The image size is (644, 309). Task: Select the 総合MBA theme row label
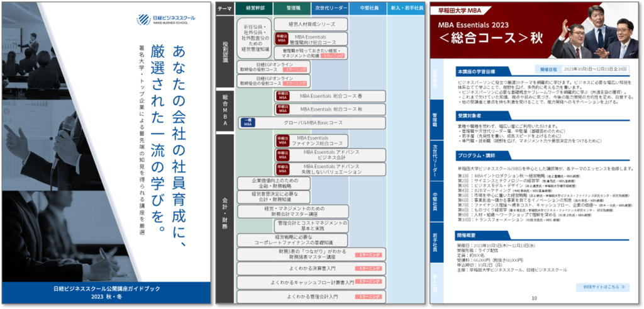[x=225, y=110]
